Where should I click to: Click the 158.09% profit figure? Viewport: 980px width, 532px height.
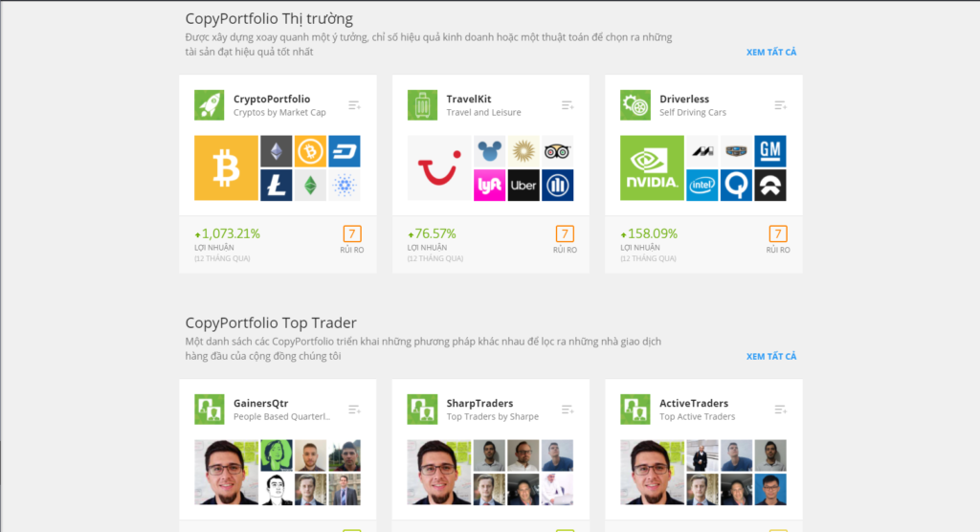click(649, 233)
